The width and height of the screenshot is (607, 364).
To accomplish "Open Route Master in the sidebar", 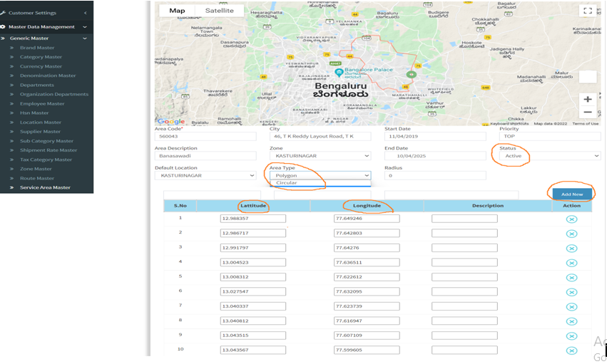I will tap(37, 178).
